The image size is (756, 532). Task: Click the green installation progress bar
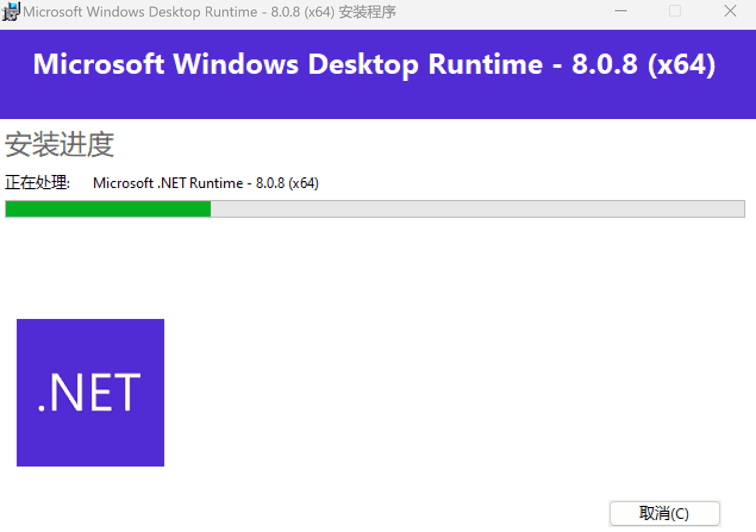point(375,209)
